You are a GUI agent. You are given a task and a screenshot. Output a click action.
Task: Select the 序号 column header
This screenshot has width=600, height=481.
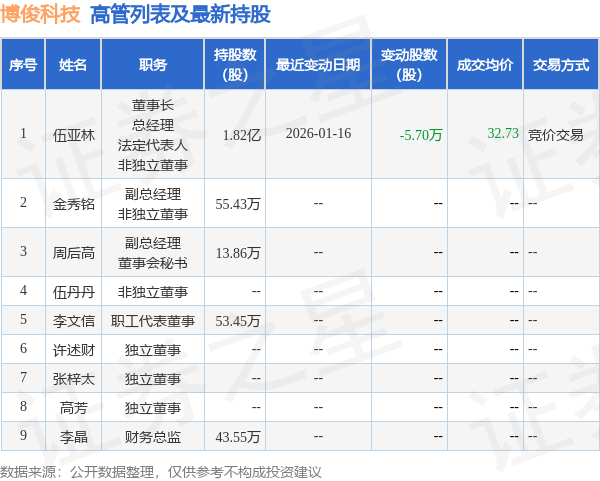tap(23, 65)
